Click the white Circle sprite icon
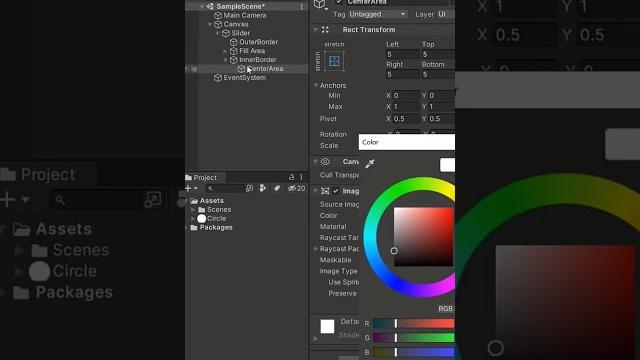 202,219
